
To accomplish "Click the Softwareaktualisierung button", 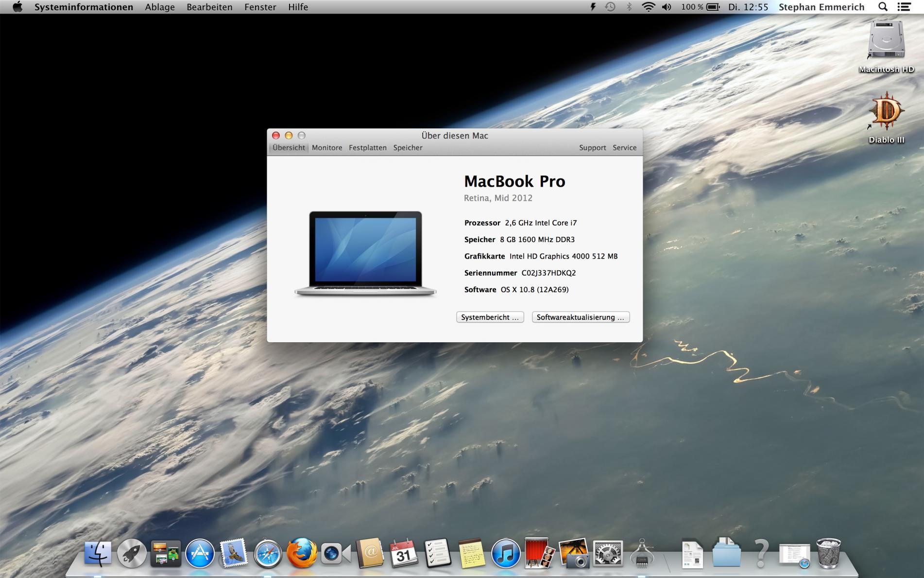I will pyautogui.click(x=581, y=317).
